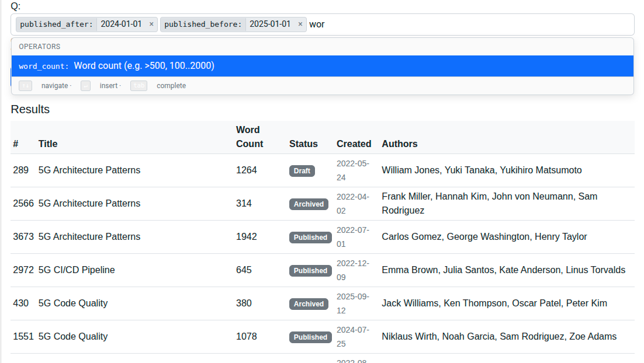
Task: Click word count 314
Action: click(244, 204)
